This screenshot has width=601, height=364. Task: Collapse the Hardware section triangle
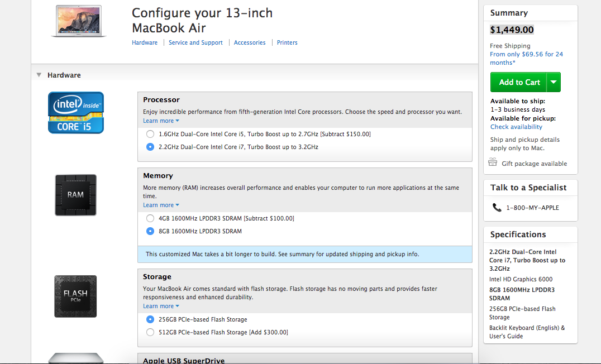click(39, 75)
